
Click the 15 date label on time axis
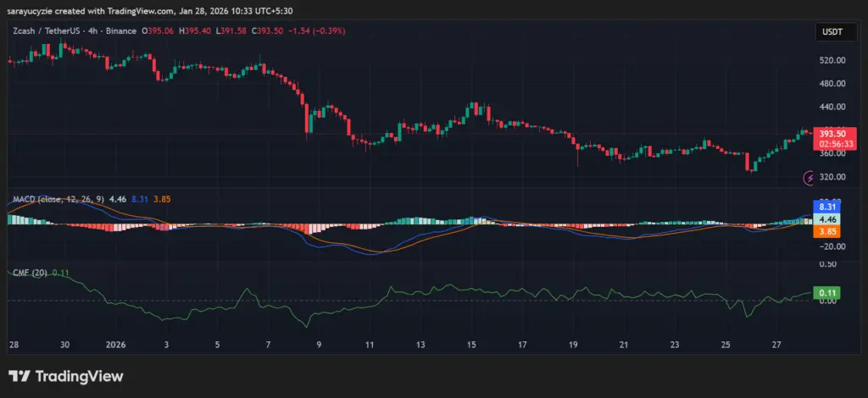[471, 345]
